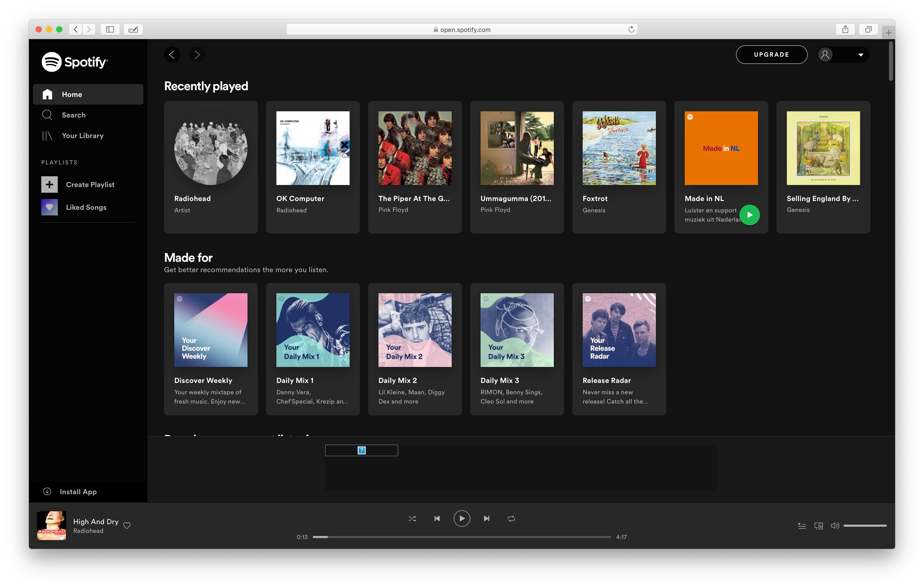The image size is (924, 587).
Task: Click the Safari share icon
Action: coord(845,30)
